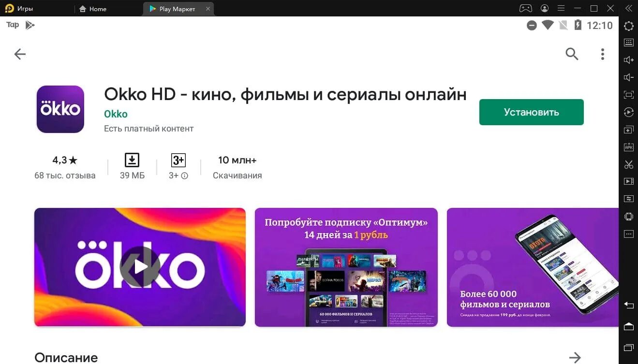Tap the 3+ age rating badge
Image resolution: width=638 pixels, height=364 pixels.
[178, 160]
